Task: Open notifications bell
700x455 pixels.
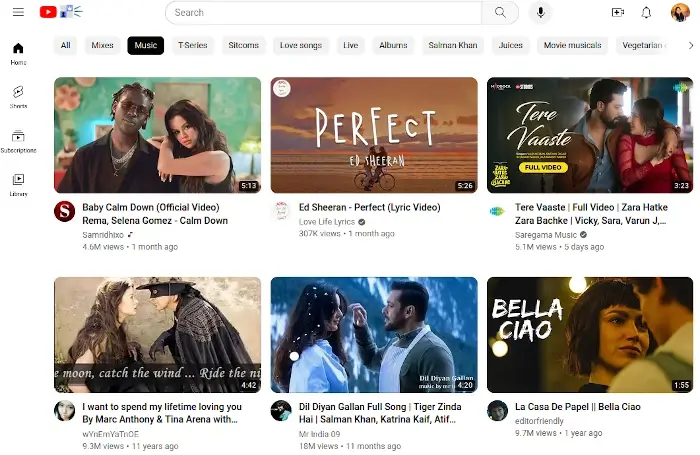Action: click(646, 13)
